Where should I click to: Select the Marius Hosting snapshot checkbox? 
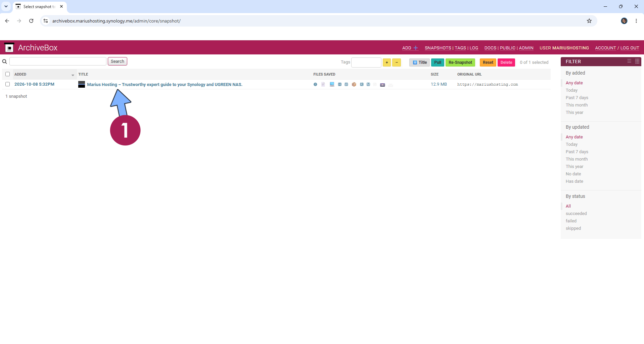coord(8,84)
